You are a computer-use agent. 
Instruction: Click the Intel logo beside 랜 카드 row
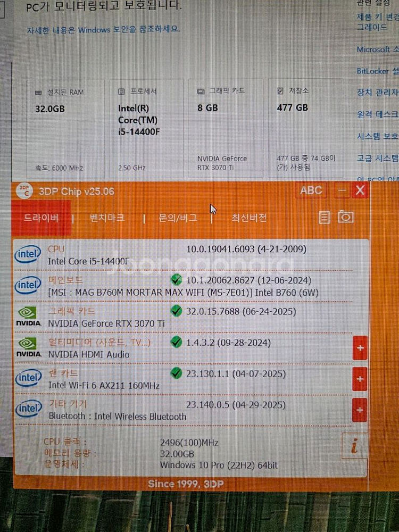(x=29, y=378)
